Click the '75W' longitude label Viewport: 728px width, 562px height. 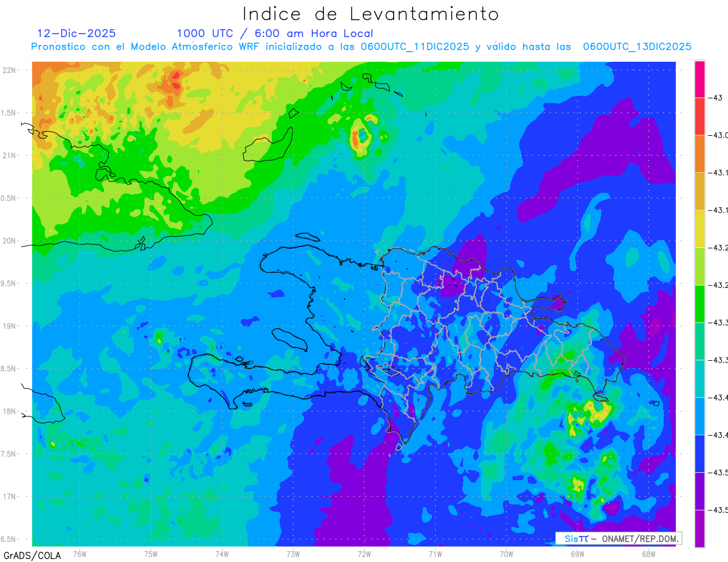[x=150, y=554]
